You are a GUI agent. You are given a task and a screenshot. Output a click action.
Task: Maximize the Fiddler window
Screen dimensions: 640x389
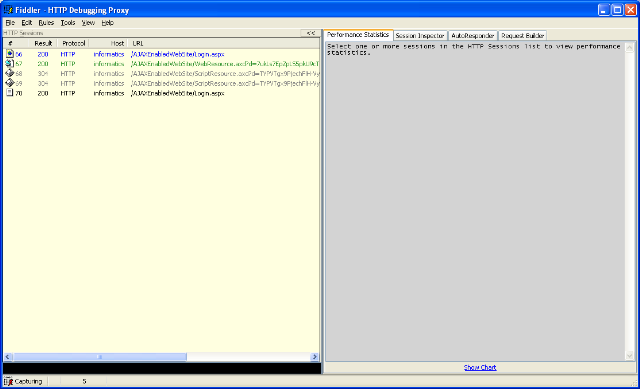coord(618,10)
